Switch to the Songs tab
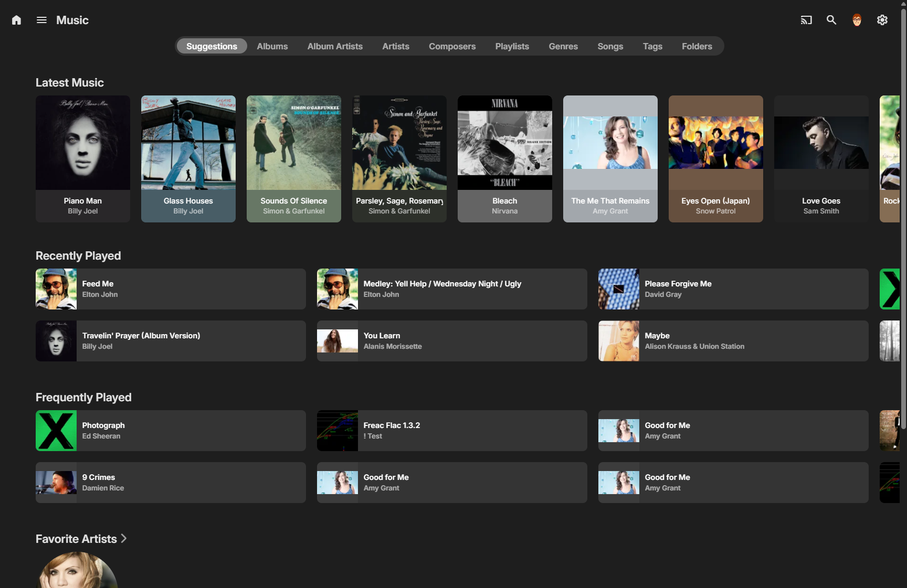Screen dimensions: 907x588 pyautogui.click(x=610, y=46)
